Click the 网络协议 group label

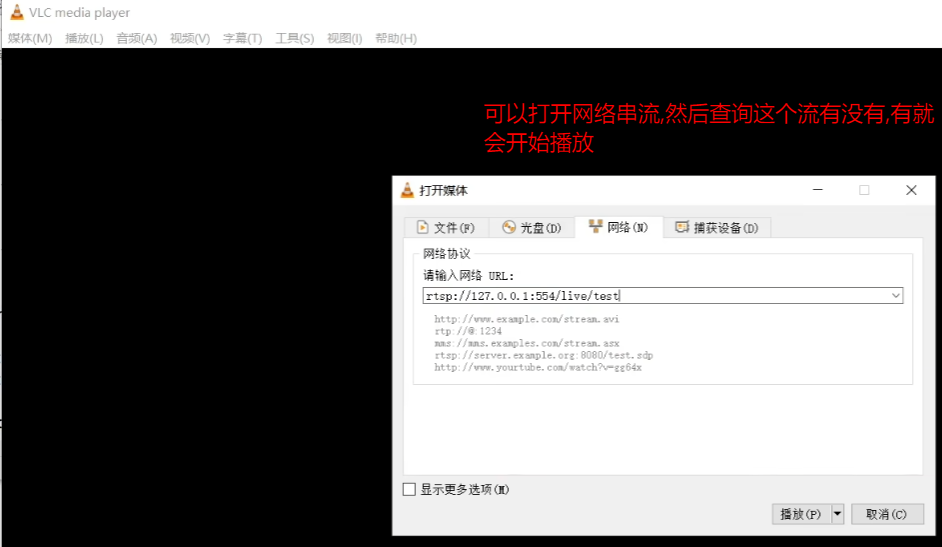point(446,253)
